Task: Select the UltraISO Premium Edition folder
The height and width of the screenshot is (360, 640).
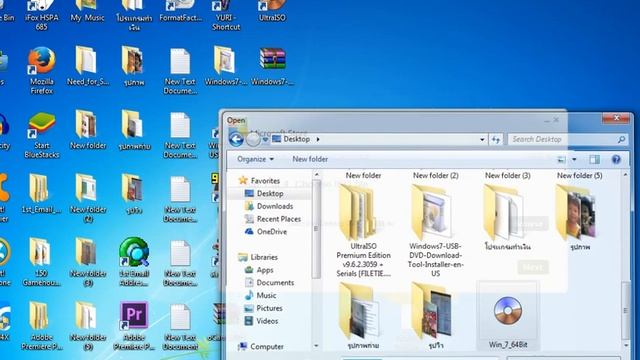Action: [x=363, y=231]
